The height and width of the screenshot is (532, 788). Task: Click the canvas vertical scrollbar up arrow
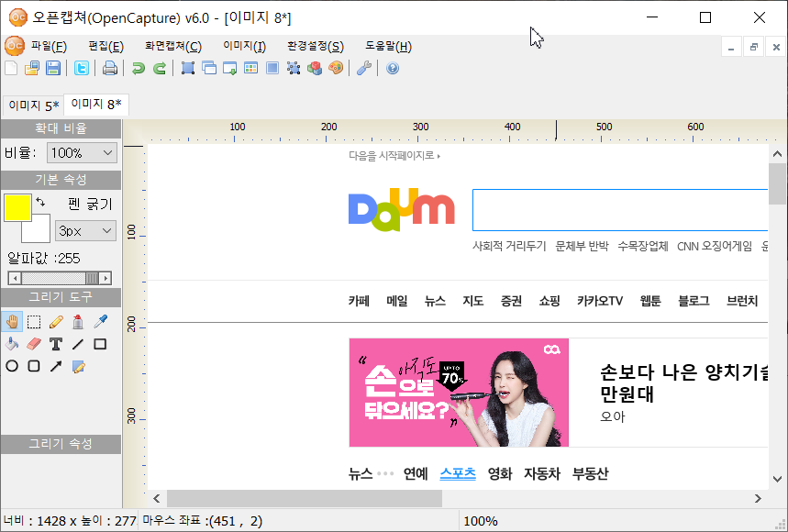point(777,154)
